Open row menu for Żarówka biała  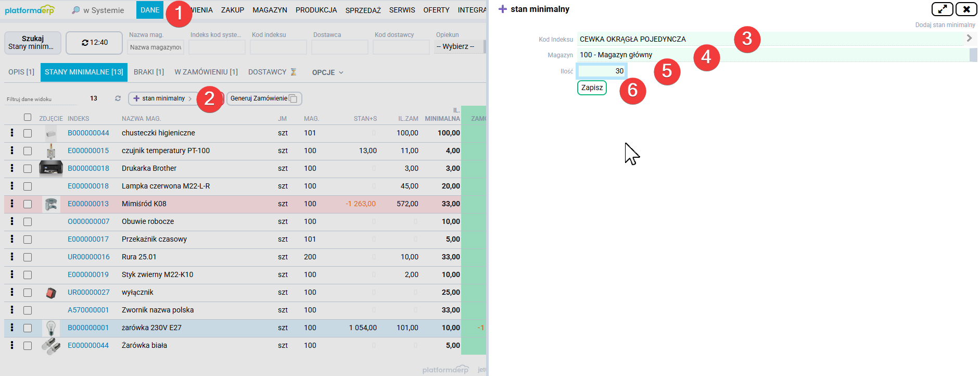12,345
